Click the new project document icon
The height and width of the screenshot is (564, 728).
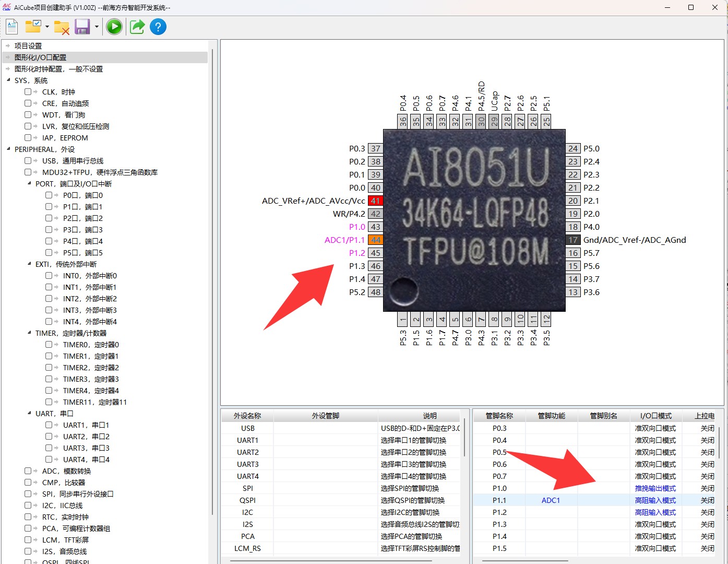[x=12, y=27]
